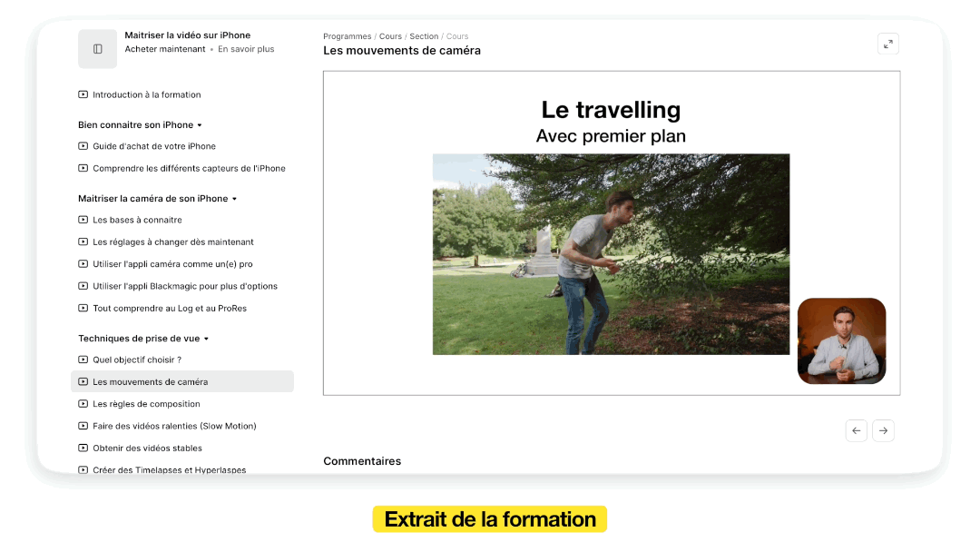The height and width of the screenshot is (552, 980).
Task: Click the presenter webcam thumbnail
Action: point(841,340)
